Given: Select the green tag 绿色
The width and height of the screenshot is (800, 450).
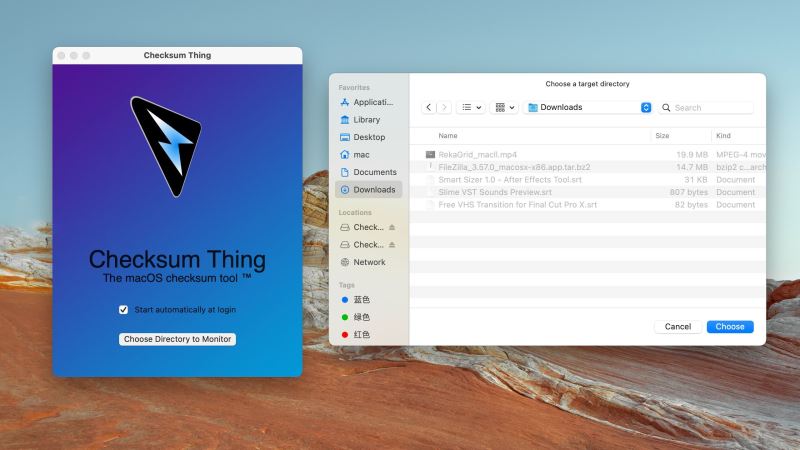Looking at the screenshot, I should pyautogui.click(x=361, y=317).
